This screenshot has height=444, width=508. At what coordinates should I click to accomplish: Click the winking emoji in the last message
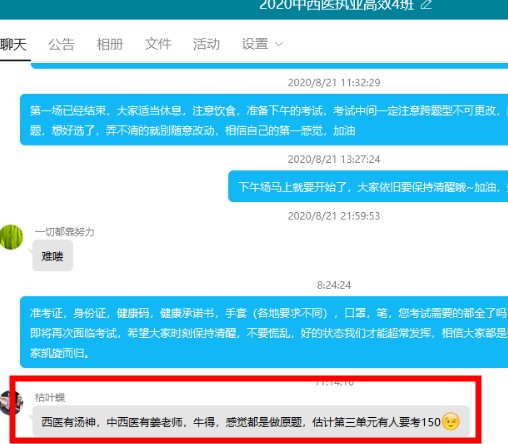(451, 421)
